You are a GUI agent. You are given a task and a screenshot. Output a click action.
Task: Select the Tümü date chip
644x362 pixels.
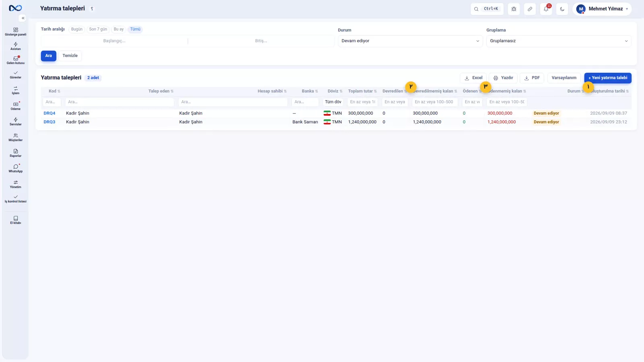(x=135, y=29)
